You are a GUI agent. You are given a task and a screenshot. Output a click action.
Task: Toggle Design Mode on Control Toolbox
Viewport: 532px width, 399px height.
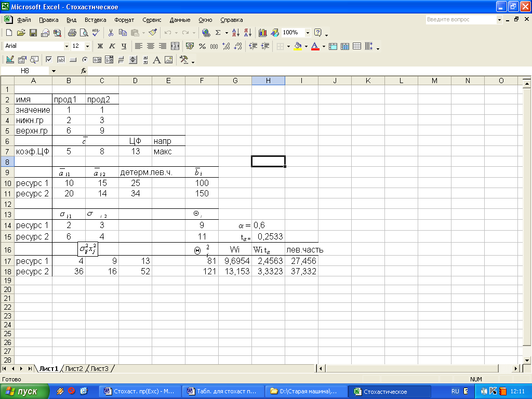click(10, 60)
